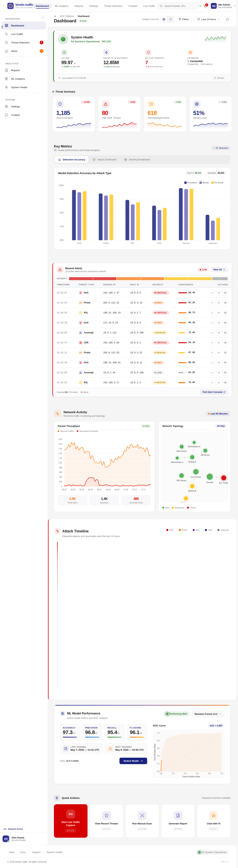The width and height of the screenshot is (238, 868).
Task: Toggle DoS in the Attack Timeline legend
Action: pos(170,530)
